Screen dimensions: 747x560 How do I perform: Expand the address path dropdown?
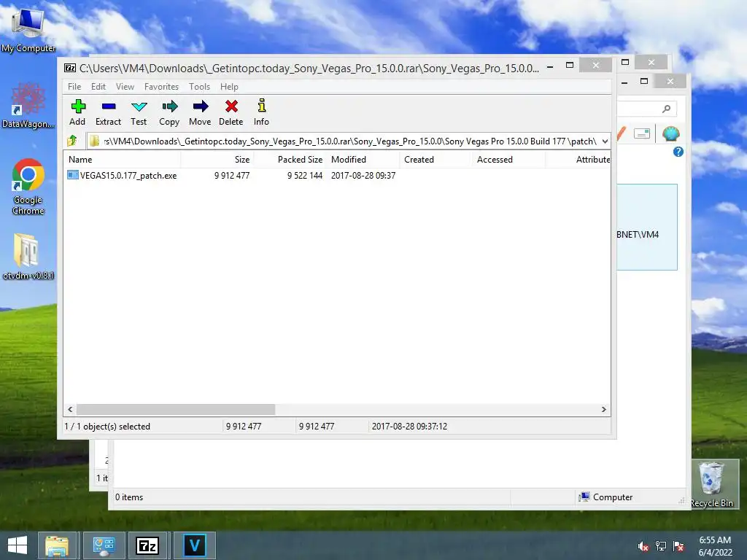pyautogui.click(x=605, y=141)
